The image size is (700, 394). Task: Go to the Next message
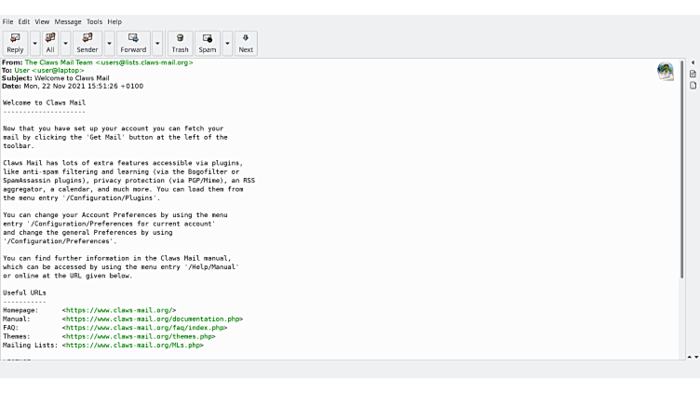tap(246, 43)
